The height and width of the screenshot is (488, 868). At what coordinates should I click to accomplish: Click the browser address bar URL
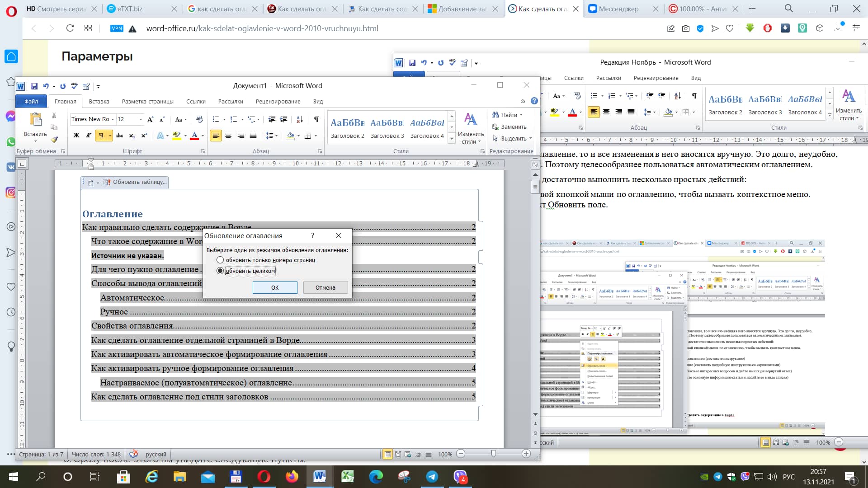tap(262, 28)
